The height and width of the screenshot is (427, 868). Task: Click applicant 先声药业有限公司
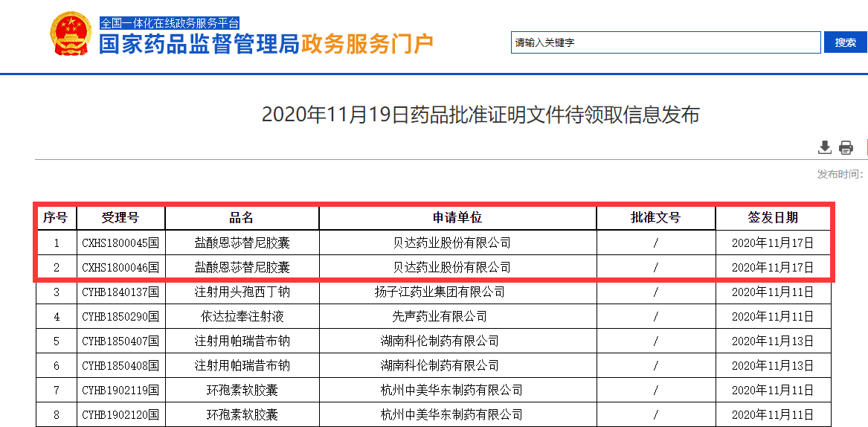[440, 317]
